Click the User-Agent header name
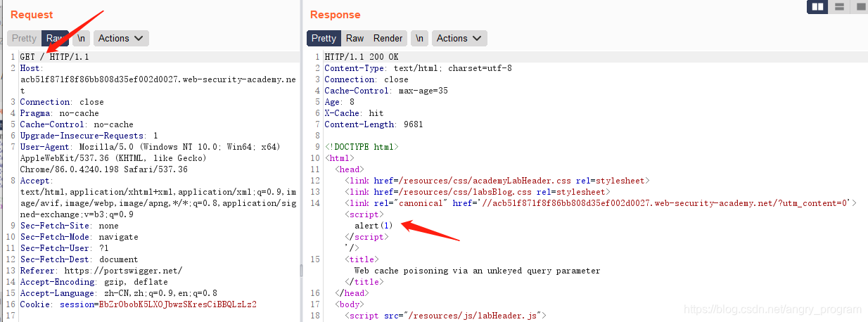The image size is (868, 322). coord(46,147)
